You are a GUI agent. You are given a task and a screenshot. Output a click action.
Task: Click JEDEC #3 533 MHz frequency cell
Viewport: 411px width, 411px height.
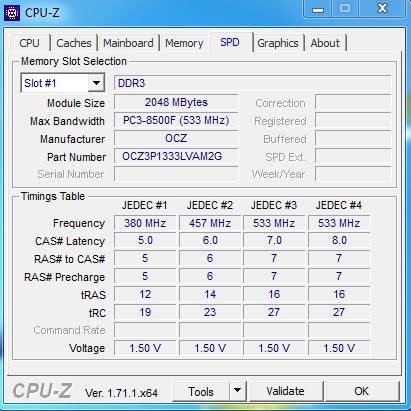point(274,223)
